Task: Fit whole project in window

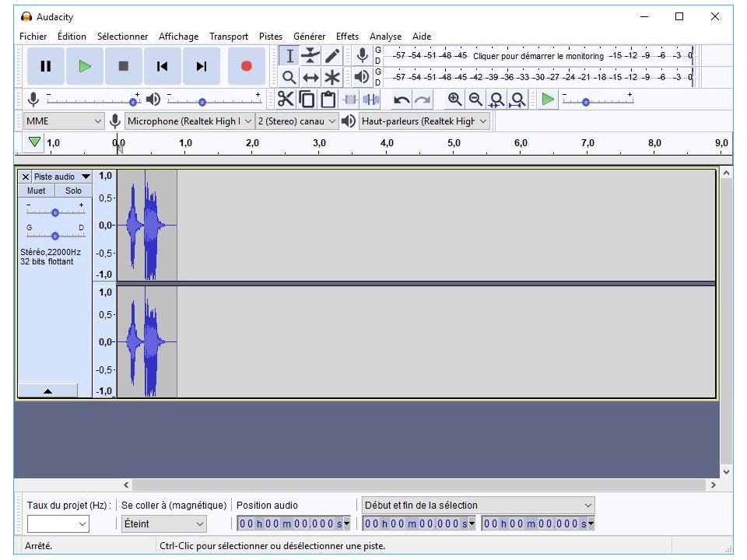Action: click(x=518, y=99)
